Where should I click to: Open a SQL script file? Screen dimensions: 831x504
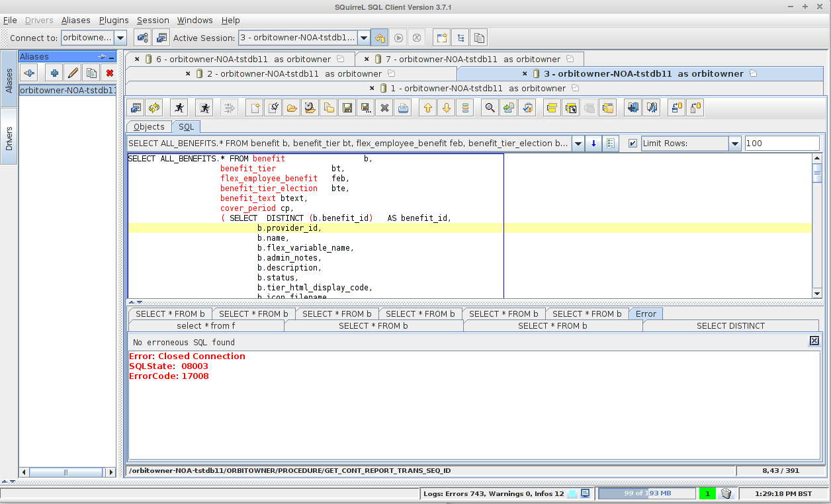pos(291,107)
